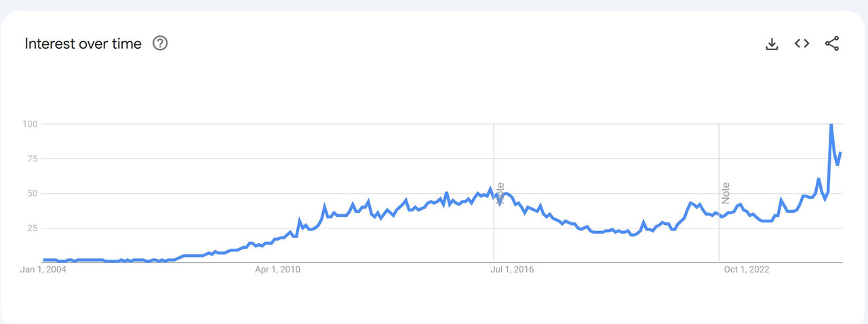Viewport: 868px width, 324px height.
Task: Click the chart's peak point at 100
Action: (831, 124)
